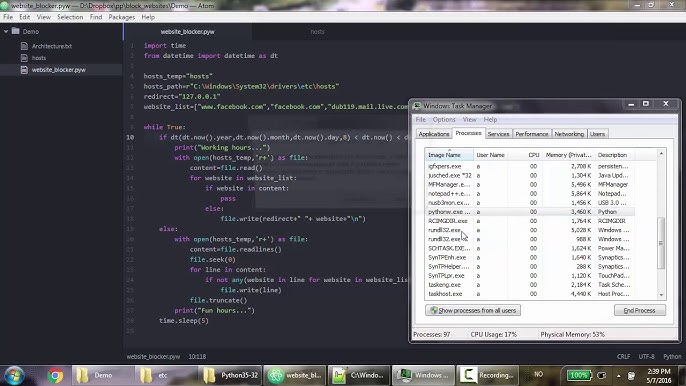686x386 pixels.
Task: Select hosts file icon in tree view
Action: [x=24, y=58]
